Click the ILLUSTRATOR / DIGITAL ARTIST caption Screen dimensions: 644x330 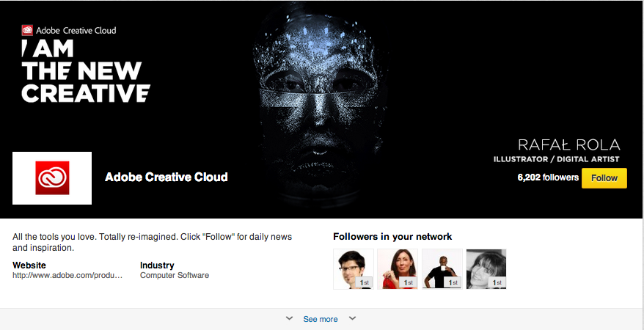click(x=557, y=159)
